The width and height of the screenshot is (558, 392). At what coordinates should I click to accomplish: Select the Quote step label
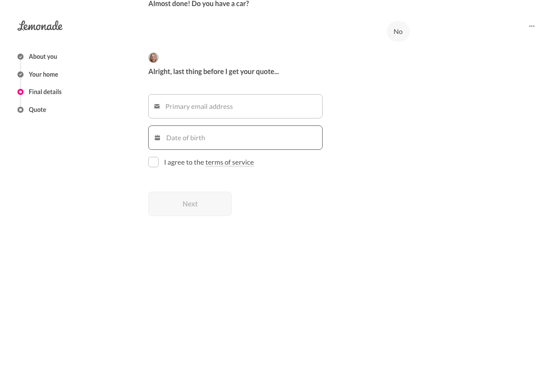[x=37, y=110]
